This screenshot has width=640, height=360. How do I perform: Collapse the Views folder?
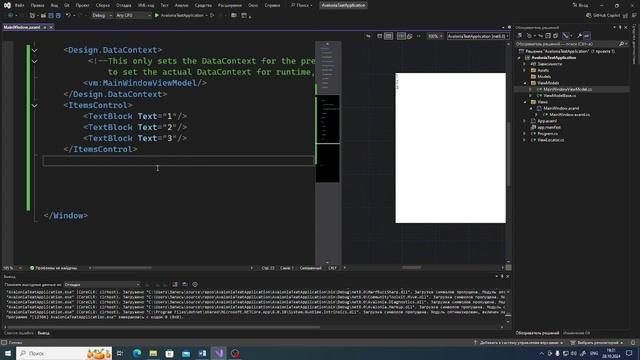click(525, 102)
